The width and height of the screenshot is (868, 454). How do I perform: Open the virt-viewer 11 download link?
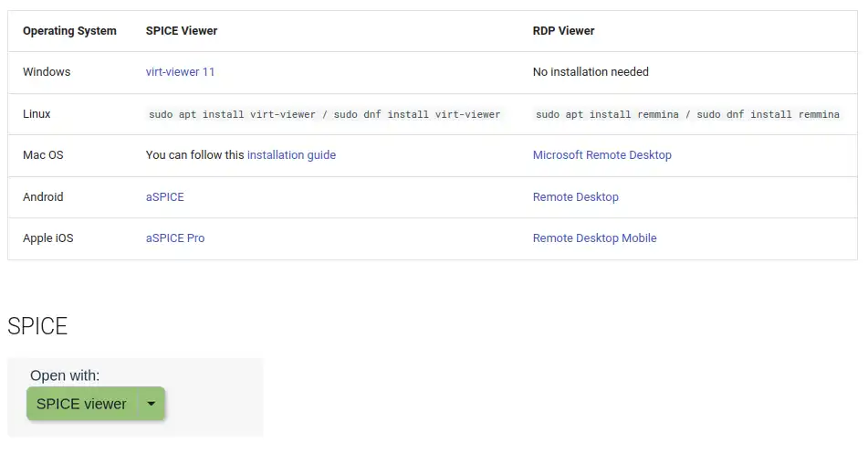pos(180,72)
